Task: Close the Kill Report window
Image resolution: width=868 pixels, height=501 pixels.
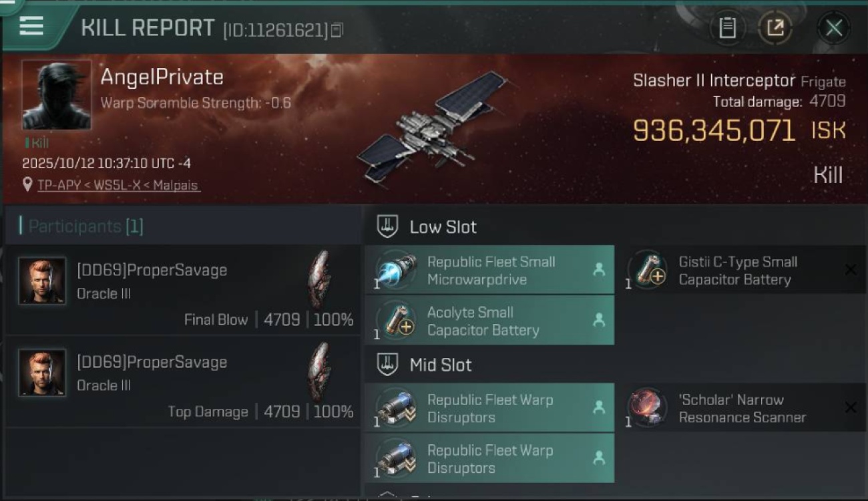Action: click(834, 28)
